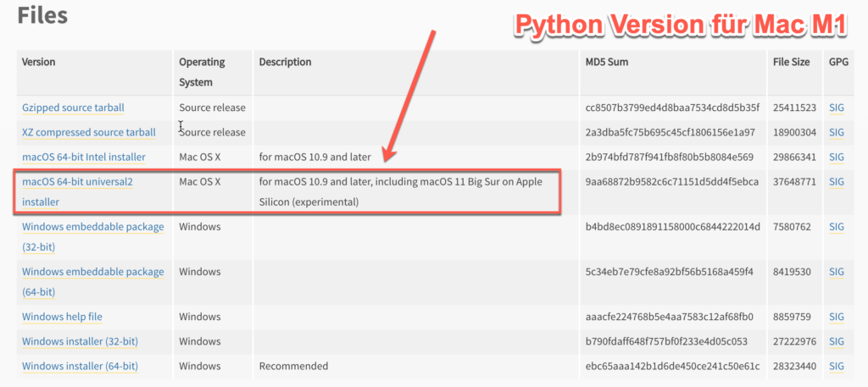The image size is (868, 387).
Task: Select MD5 sum 2b974bfd787f941fb8f80b5b8084e569
Action: point(670,157)
